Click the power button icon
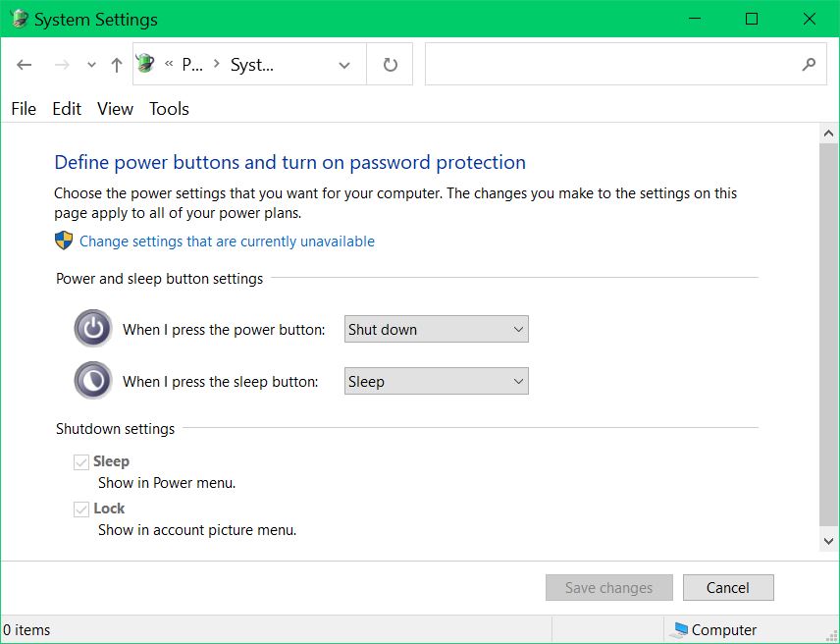Viewport: 840px width, 644px height. pyautogui.click(x=93, y=329)
